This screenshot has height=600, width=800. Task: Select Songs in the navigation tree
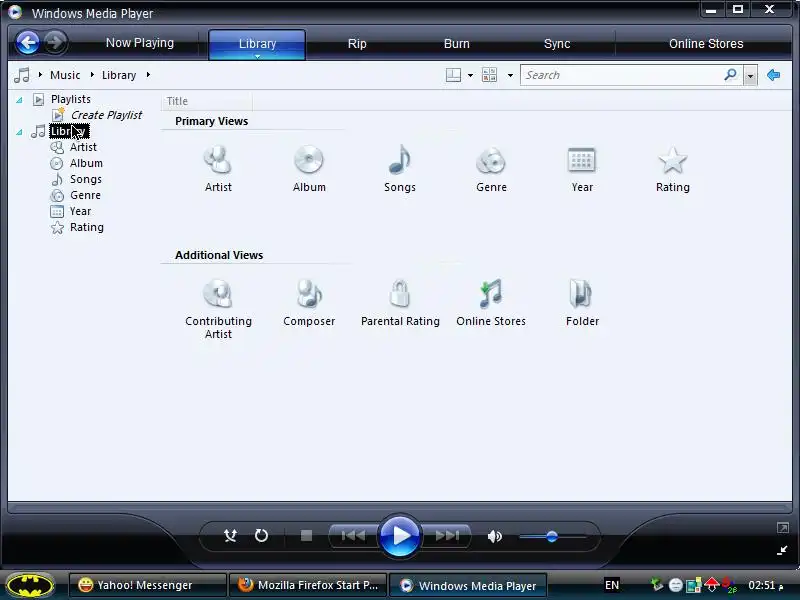[86, 179]
